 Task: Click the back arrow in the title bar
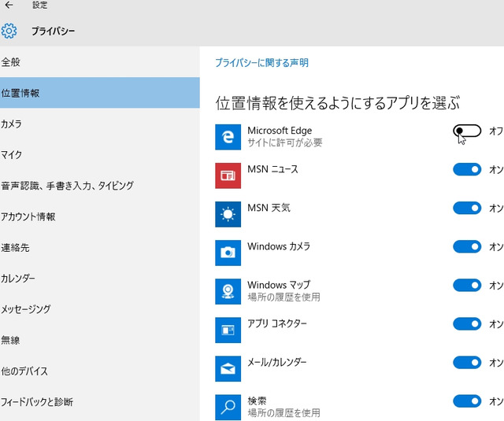tap(9, 5)
